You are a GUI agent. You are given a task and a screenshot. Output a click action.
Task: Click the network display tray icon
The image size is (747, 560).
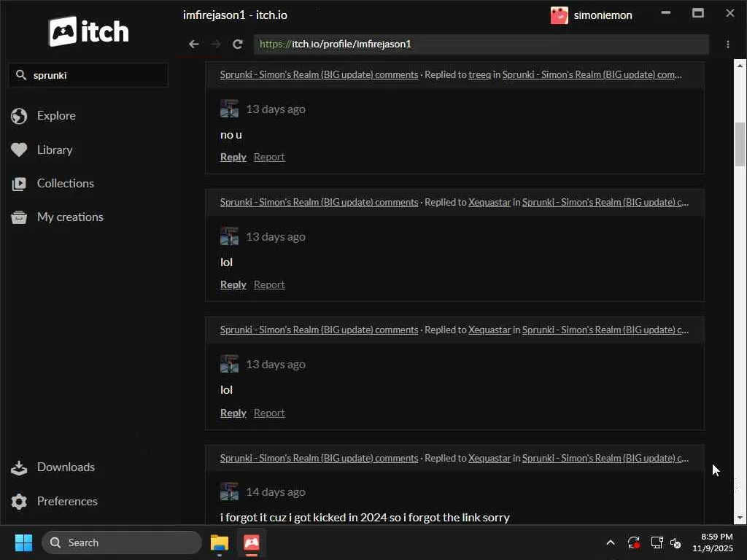click(x=657, y=542)
